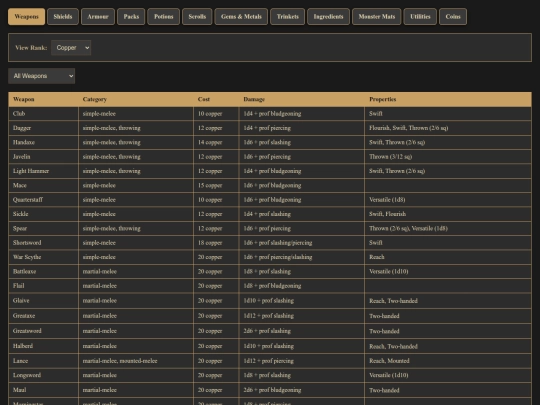Viewport: 540px width, 405px height.
Task: Click Greatsword's 2d6 + prof slashing damage
Action: click(x=267, y=331)
